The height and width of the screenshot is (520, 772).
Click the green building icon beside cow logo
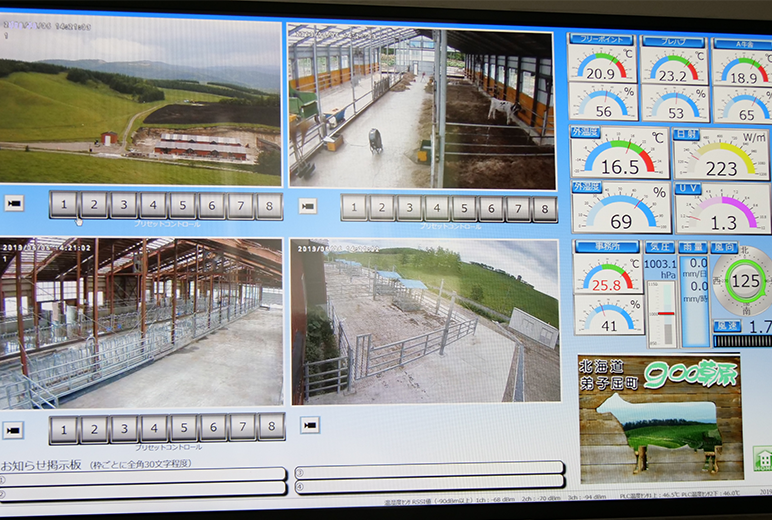762,458
